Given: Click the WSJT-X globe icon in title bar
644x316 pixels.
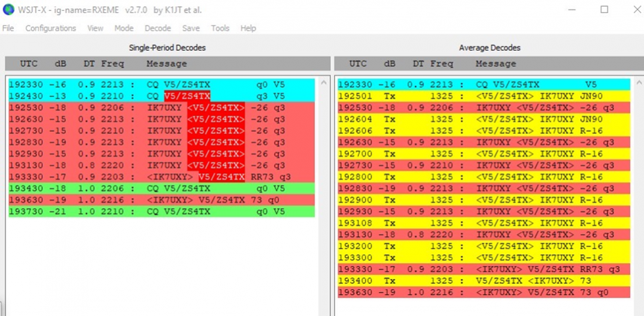Looking at the screenshot, I should point(8,10).
